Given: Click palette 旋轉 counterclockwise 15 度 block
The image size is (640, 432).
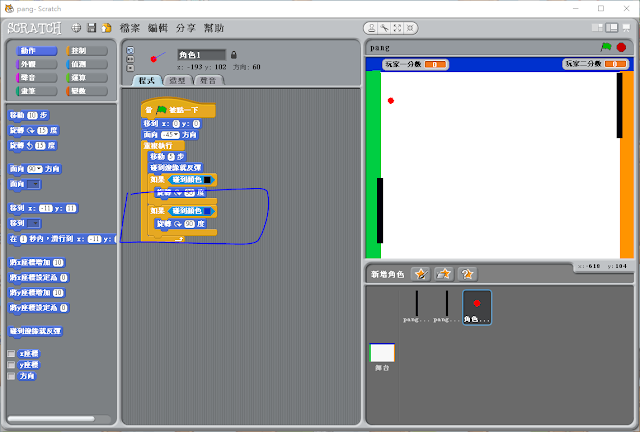Looking at the screenshot, I should [x=32, y=146].
